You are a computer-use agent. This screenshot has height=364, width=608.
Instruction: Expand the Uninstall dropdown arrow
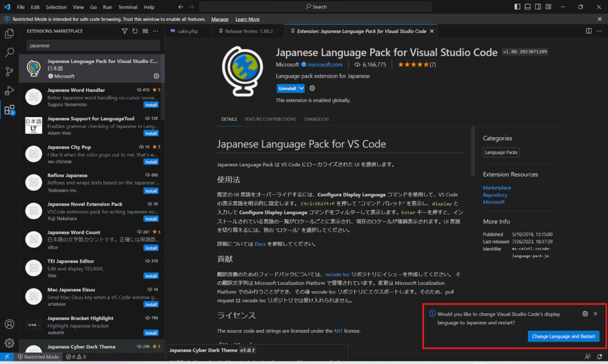(x=301, y=88)
